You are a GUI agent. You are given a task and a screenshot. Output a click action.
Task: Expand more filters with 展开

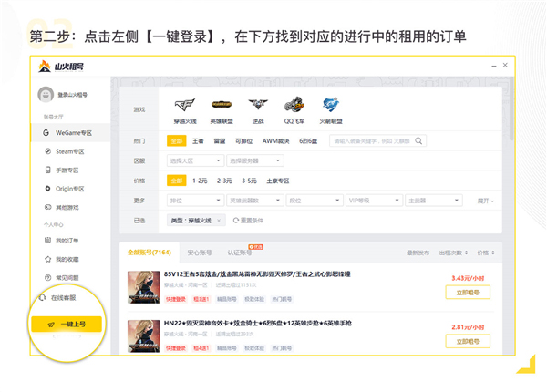485,201
